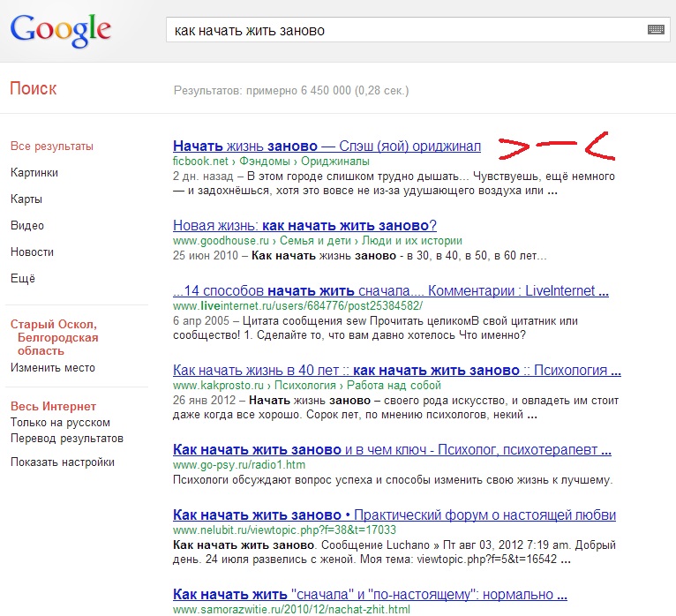Filter by 'Только на русском'
Viewport: 676px width, 616px height.
[60, 423]
